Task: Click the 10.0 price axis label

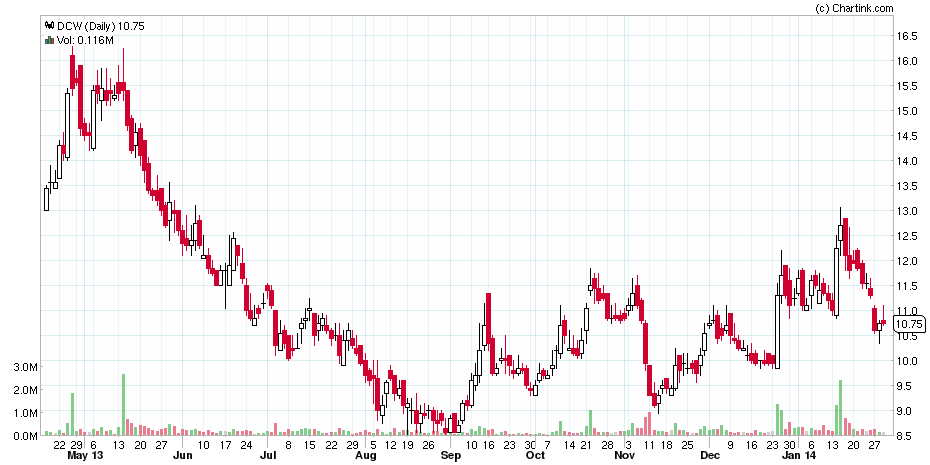Action: pos(906,361)
